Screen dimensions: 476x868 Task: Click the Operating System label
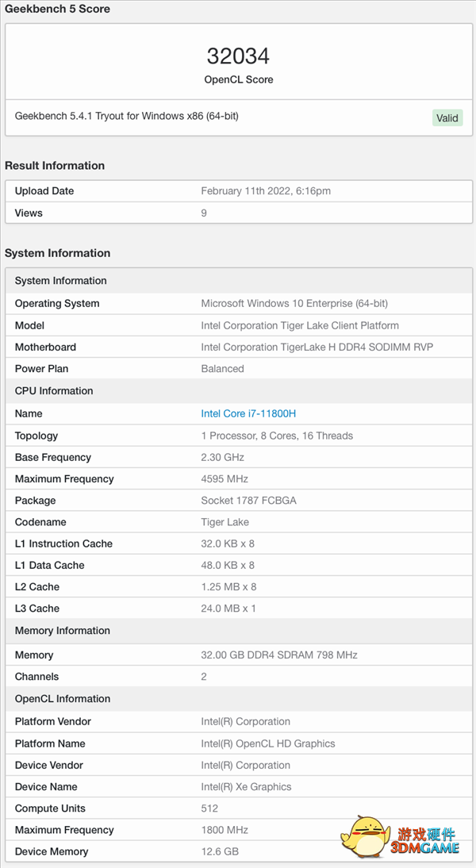pos(57,303)
